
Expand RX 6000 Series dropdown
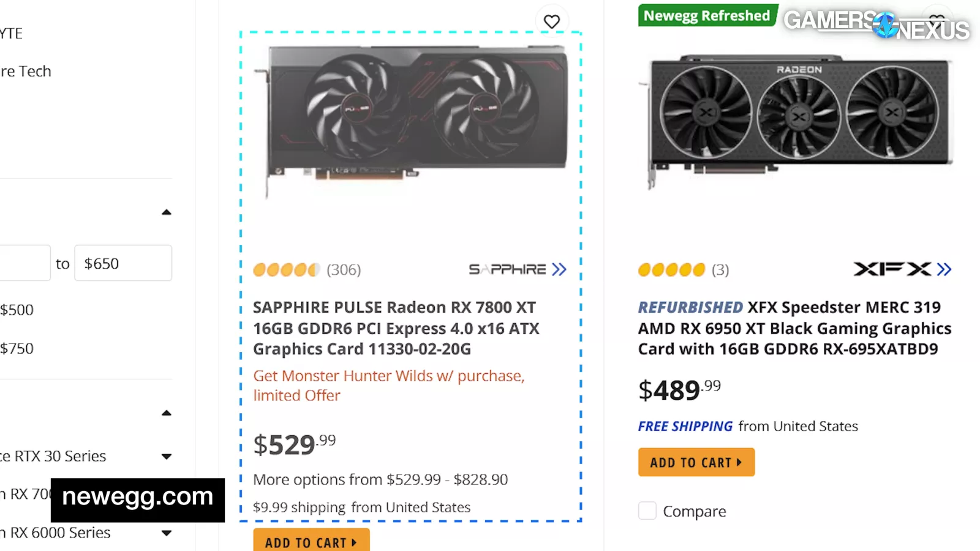click(167, 533)
